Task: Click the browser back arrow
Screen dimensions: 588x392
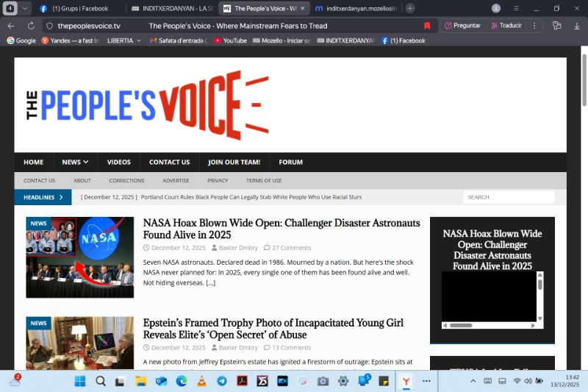Action: tap(11, 25)
